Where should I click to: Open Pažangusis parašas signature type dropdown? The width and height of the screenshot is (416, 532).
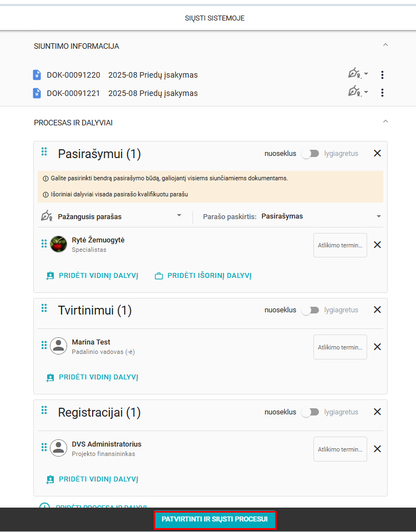111,216
